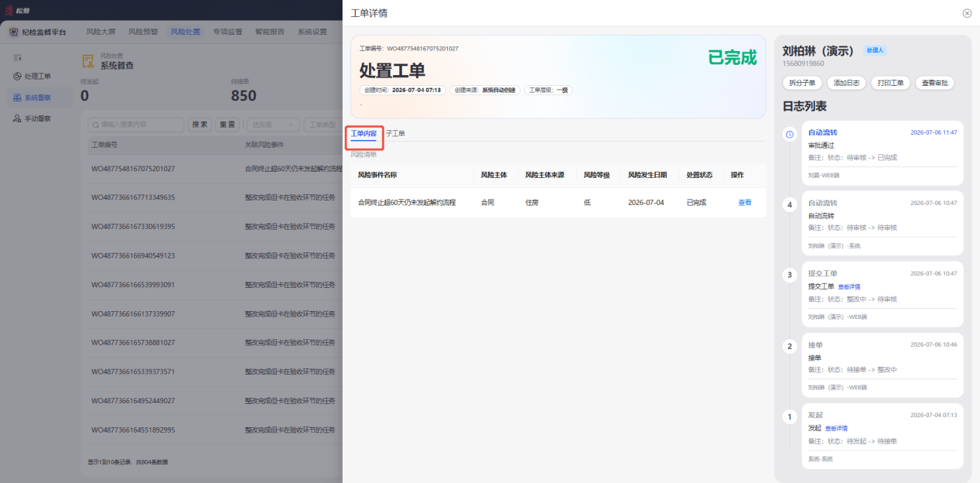Image resolution: width=980 pixels, height=483 pixels.
Task: Click the search magnifier in the search box
Action: point(95,125)
